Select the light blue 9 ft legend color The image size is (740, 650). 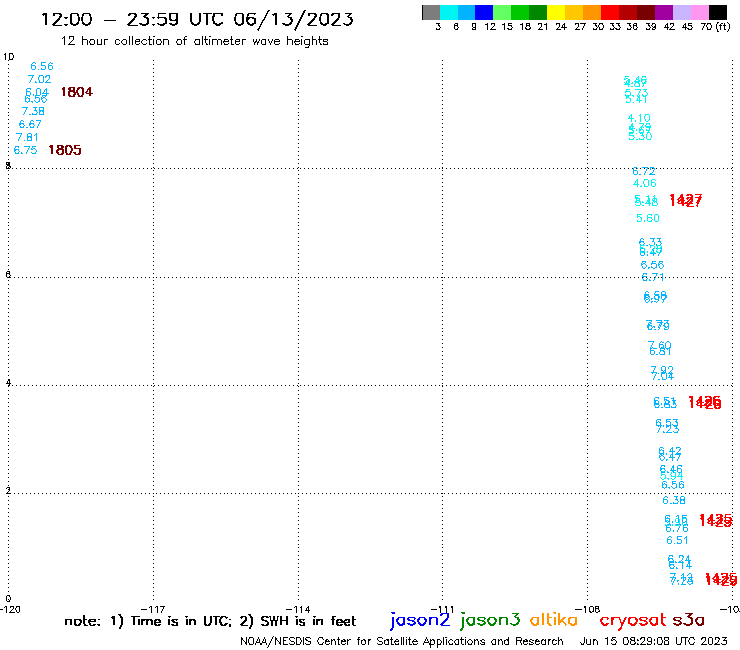point(466,12)
